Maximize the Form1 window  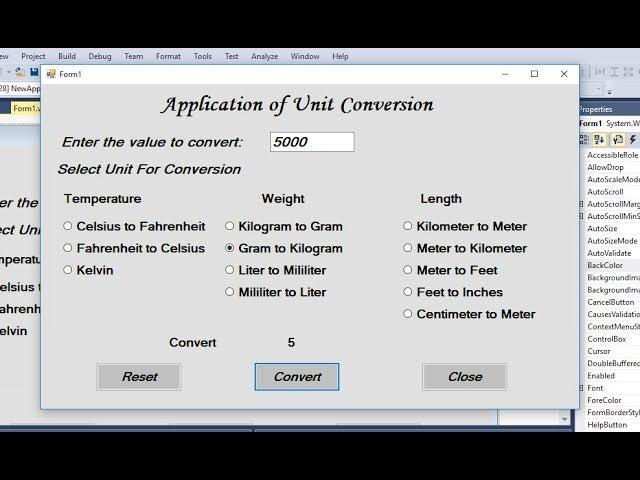pyautogui.click(x=534, y=74)
